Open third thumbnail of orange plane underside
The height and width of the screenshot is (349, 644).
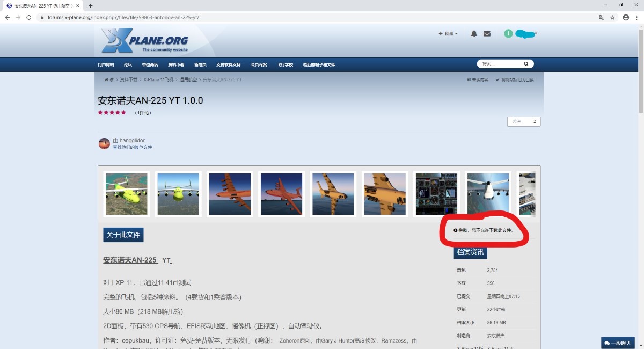pyautogui.click(x=230, y=194)
